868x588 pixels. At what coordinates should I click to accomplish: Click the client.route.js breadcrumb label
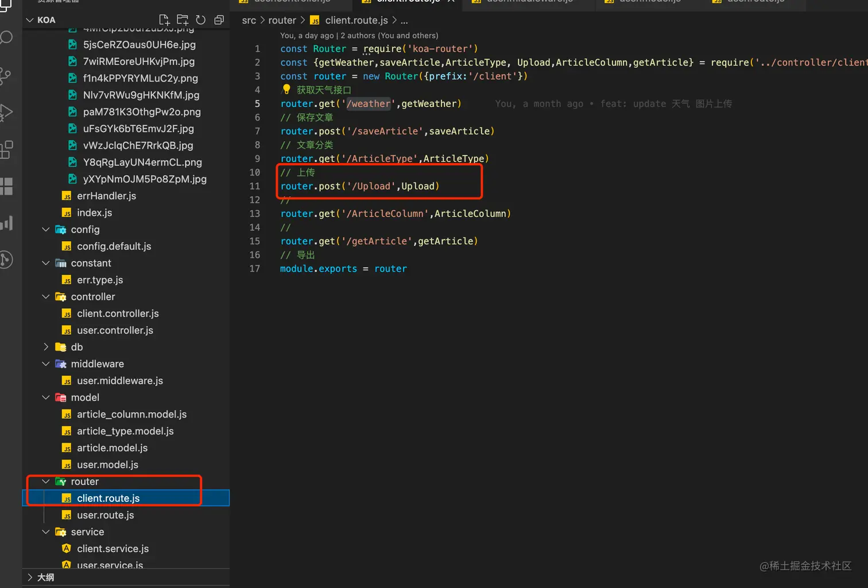[356, 20]
